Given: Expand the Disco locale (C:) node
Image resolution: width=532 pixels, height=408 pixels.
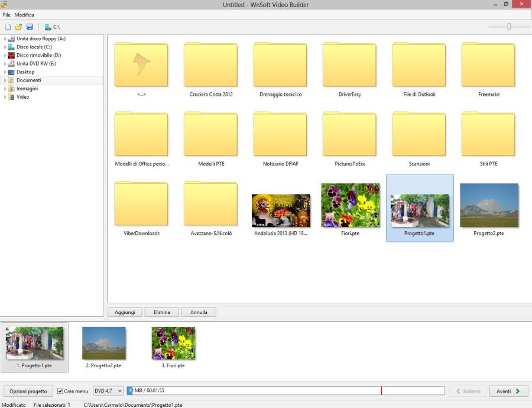Looking at the screenshot, I should [5, 47].
